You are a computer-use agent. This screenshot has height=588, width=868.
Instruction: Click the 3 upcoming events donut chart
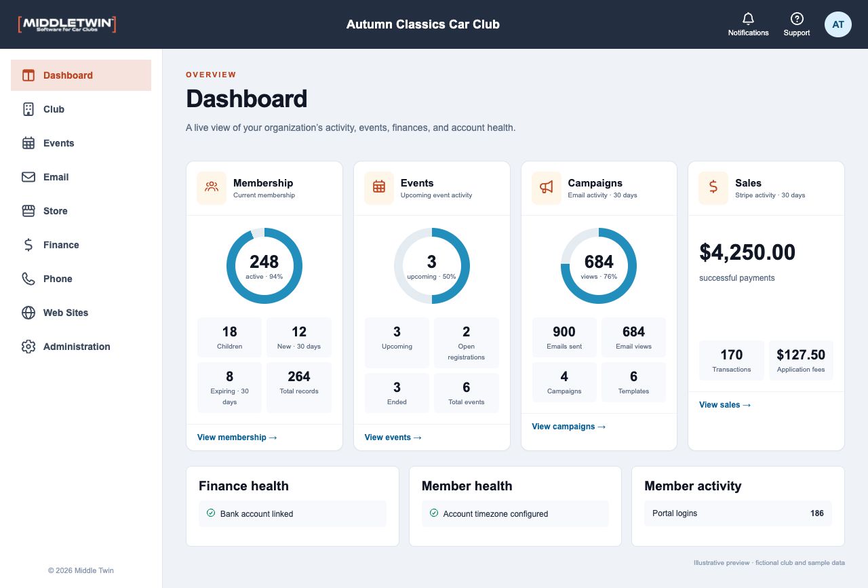[x=432, y=265]
